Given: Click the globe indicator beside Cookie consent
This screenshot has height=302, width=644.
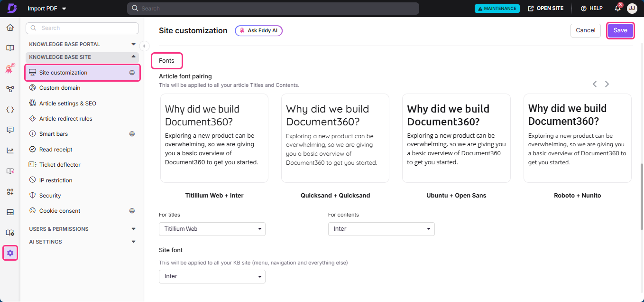Looking at the screenshot, I should click(x=132, y=210).
